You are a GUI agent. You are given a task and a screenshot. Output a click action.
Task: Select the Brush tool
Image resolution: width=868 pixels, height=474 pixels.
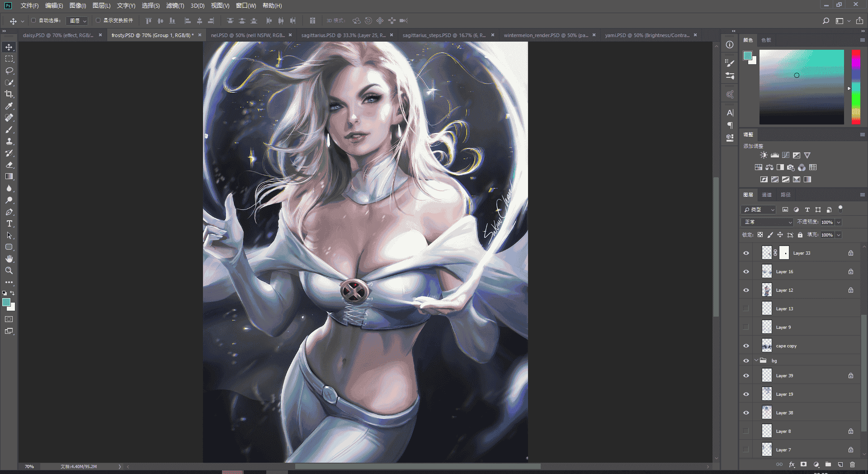pos(9,129)
